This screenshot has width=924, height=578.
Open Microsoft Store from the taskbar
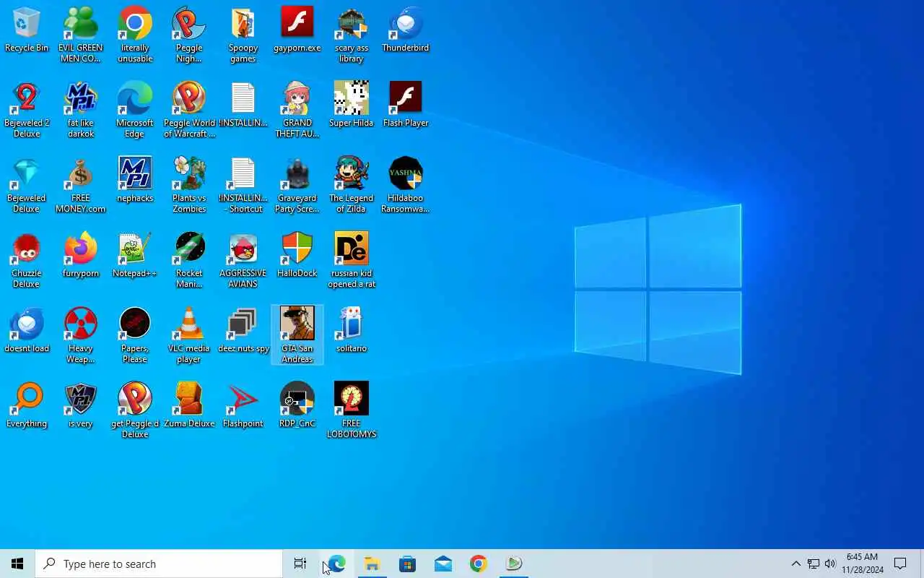pos(407,564)
